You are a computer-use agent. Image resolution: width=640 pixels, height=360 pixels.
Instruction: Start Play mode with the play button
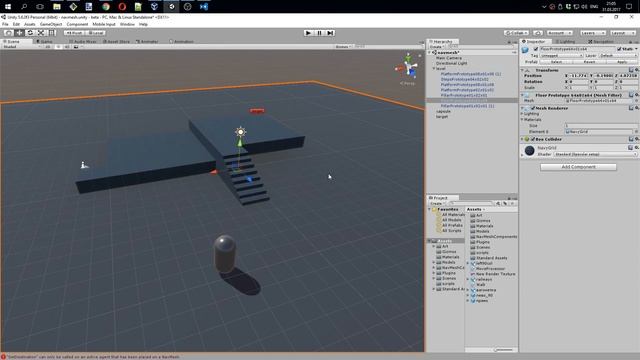coord(309,33)
